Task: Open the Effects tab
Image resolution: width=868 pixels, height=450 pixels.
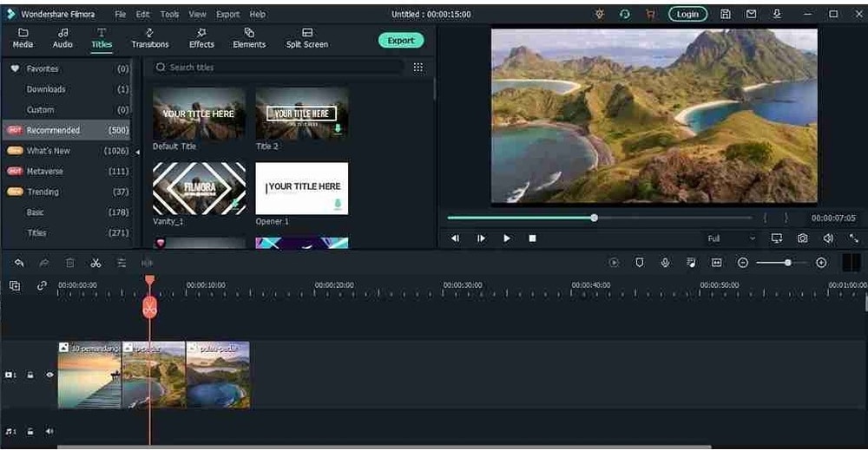Action: pos(201,38)
